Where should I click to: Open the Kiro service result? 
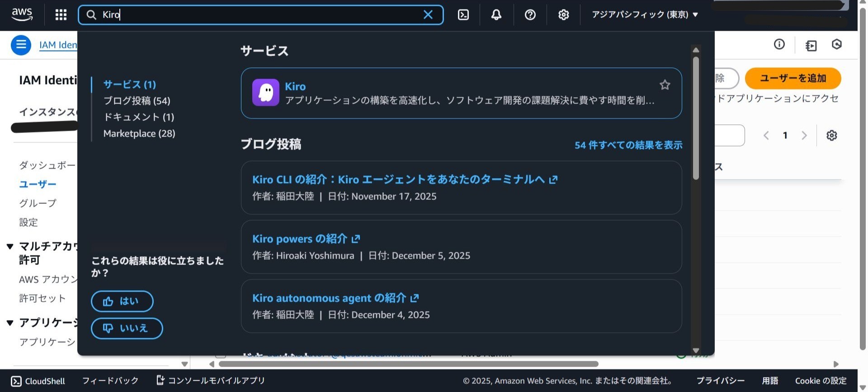coord(461,93)
